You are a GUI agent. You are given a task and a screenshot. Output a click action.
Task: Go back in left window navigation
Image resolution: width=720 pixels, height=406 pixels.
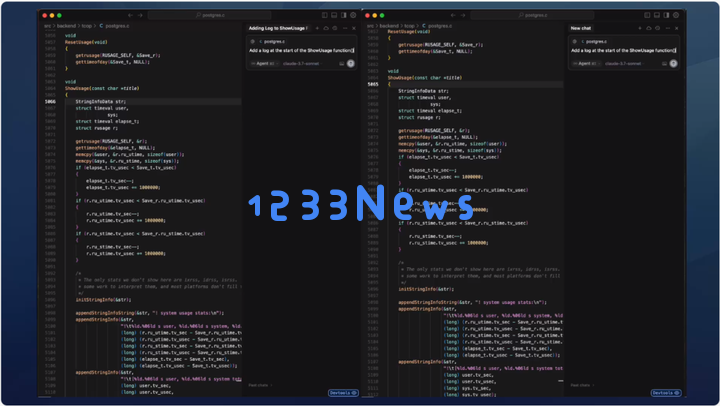[130, 15]
